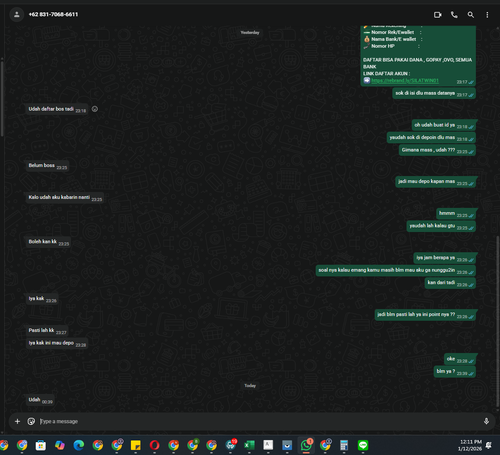Open Opera browser from taskbar
500x455 pixels.
point(154,445)
